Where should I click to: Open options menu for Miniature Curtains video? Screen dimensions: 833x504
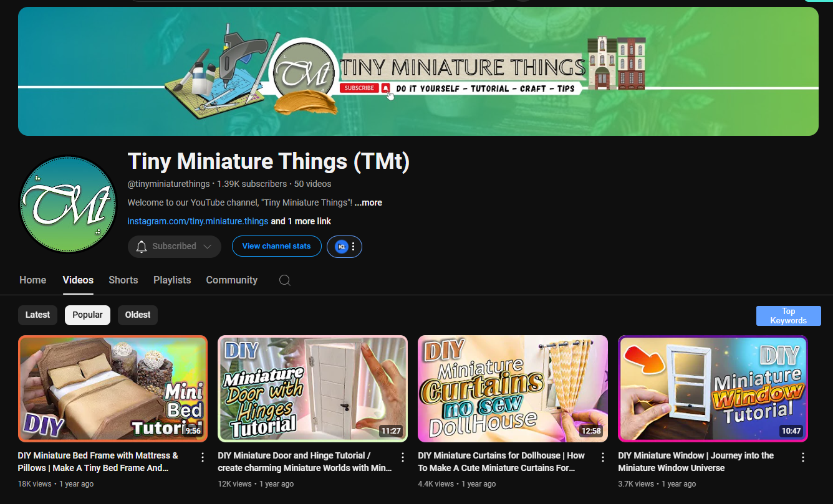[x=603, y=458]
